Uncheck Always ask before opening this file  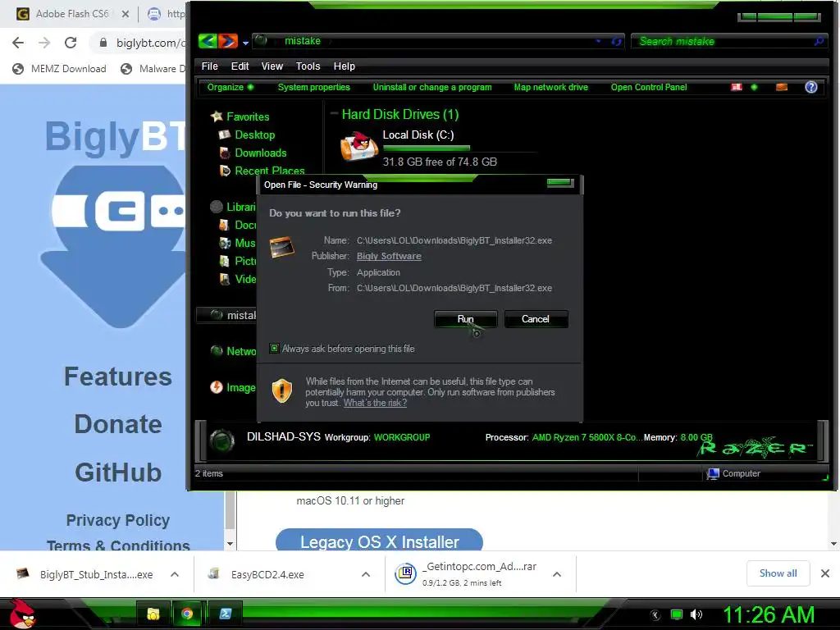click(x=274, y=348)
